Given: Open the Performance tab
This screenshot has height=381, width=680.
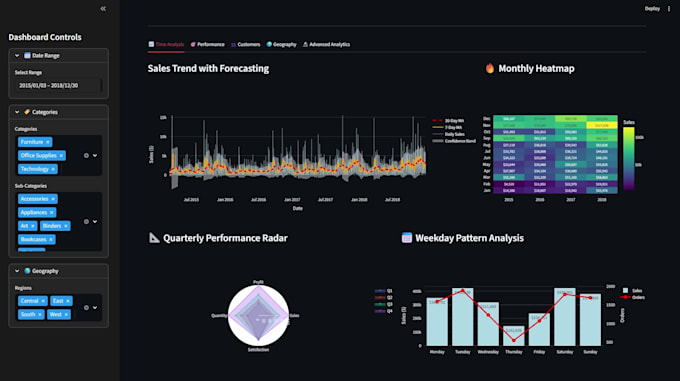Looking at the screenshot, I should pyautogui.click(x=207, y=44).
